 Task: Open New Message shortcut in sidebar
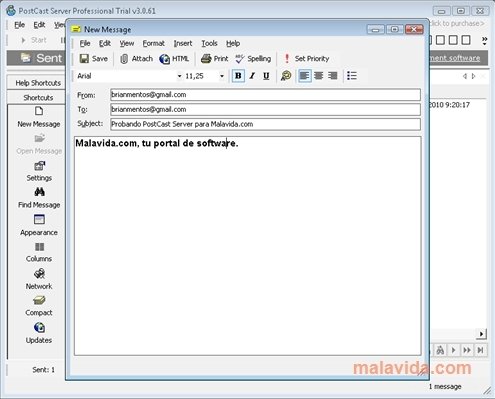39,117
